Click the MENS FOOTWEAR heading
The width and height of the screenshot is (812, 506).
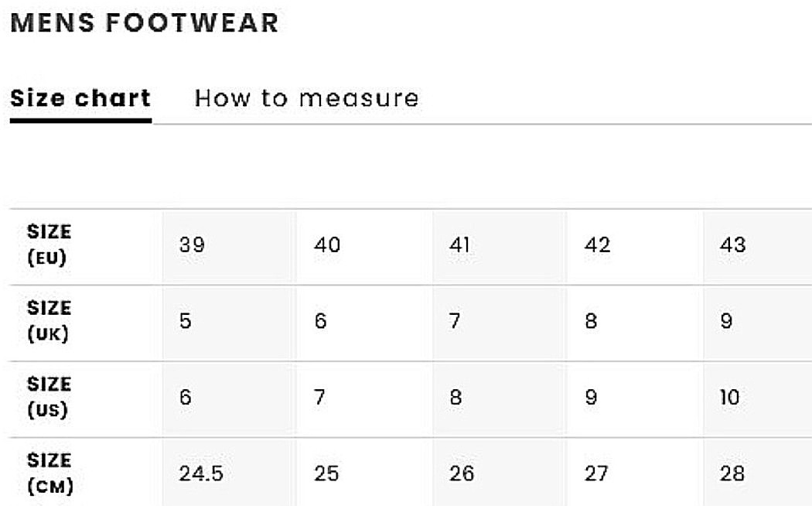pyautogui.click(x=145, y=22)
